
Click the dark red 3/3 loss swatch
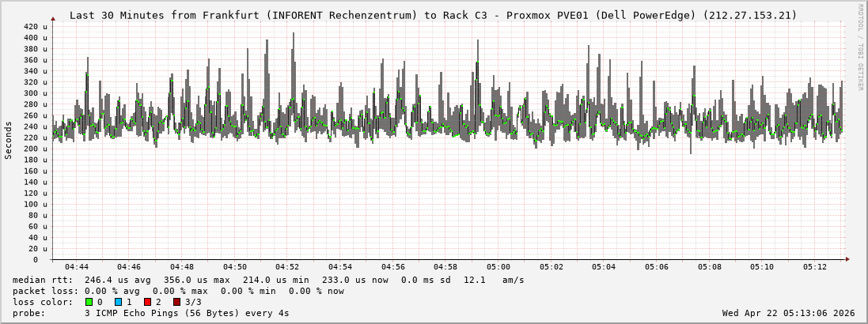[177, 302]
